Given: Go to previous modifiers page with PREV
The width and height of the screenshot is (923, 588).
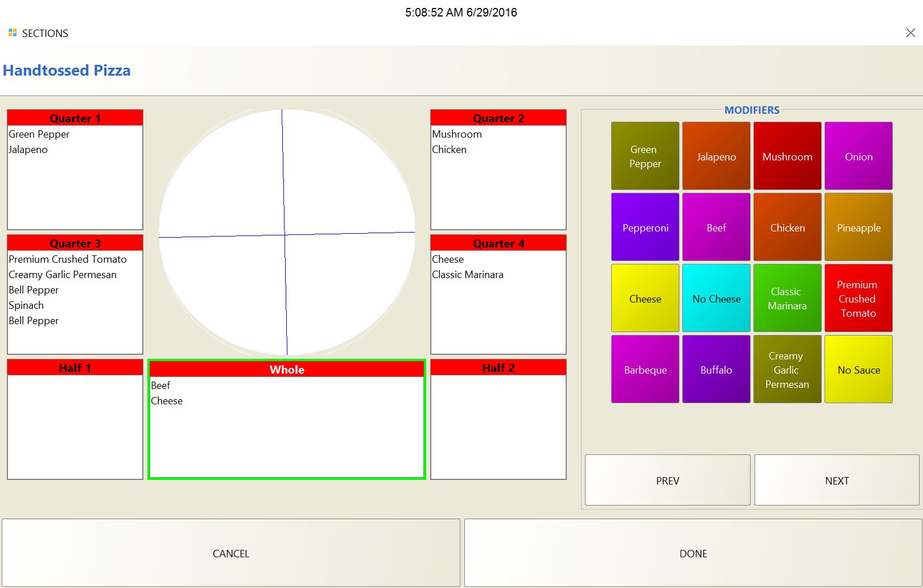Looking at the screenshot, I should pyautogui.click(x=667, y=480).
